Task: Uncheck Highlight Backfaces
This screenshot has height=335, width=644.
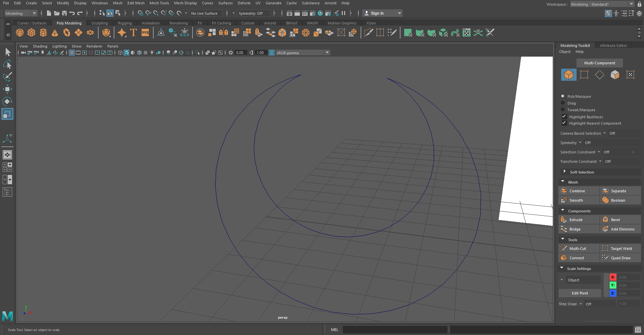Action: pos(564,116)
